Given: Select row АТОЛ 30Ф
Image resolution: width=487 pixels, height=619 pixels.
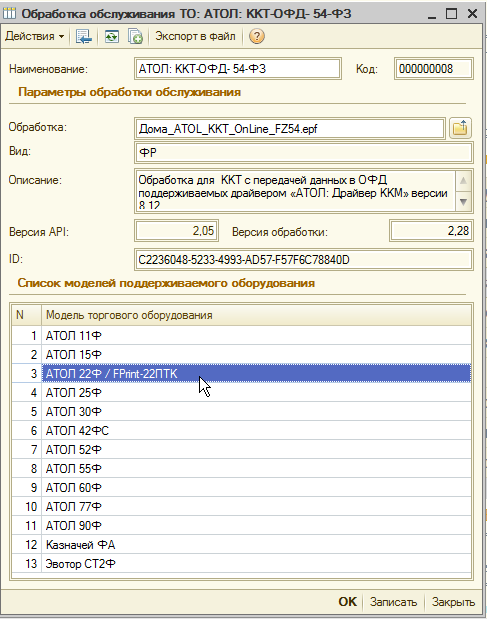Looking at the screenshot, I should tap(242, 411).
